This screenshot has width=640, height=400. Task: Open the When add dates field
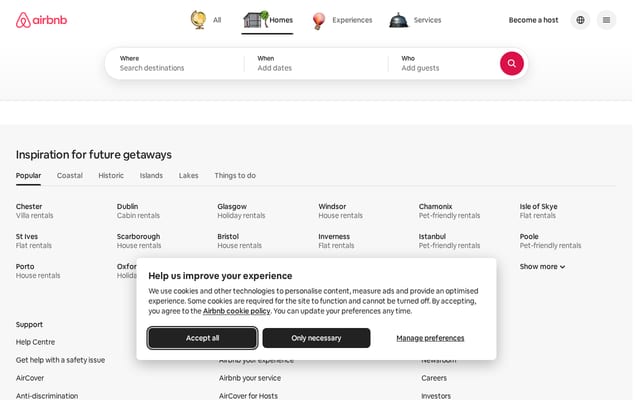point(316,63)
